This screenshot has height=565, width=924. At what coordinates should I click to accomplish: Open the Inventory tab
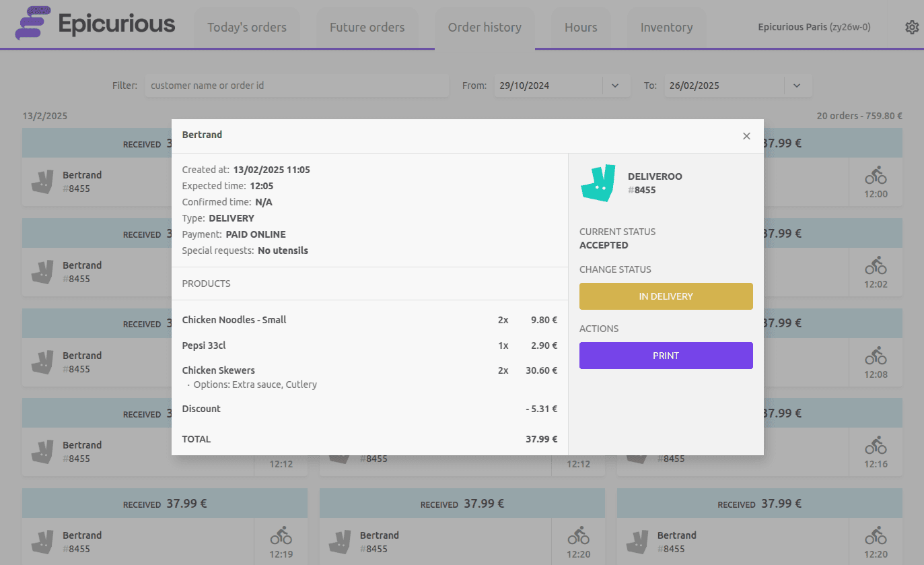[666, 28]
